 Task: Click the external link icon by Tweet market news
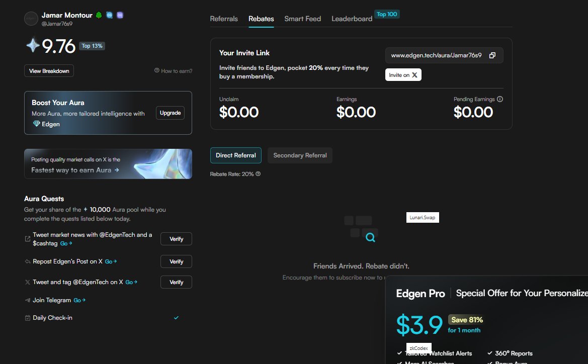27,239
